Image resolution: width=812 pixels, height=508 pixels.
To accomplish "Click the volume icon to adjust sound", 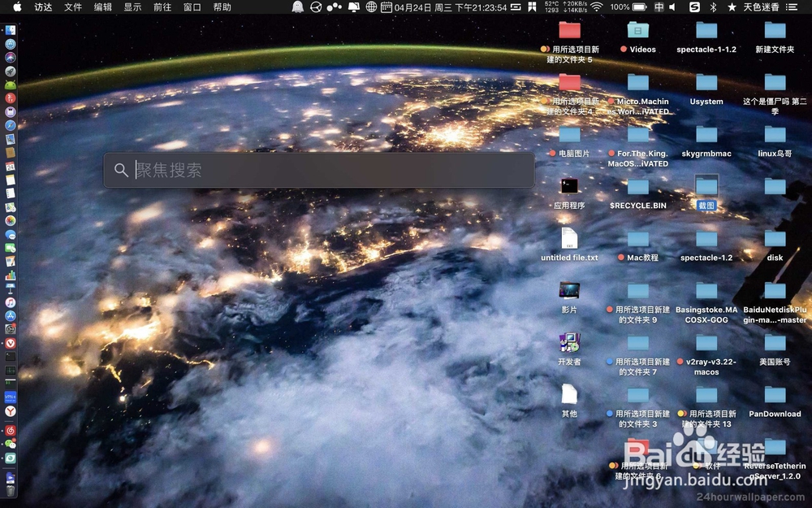I will click(673, 7).
